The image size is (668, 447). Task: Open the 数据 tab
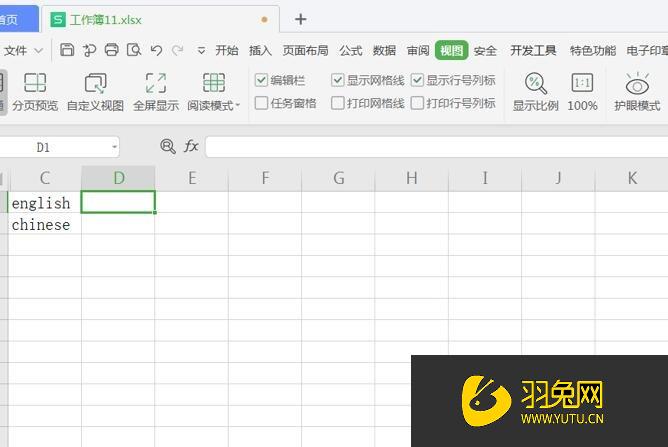tap(384, 51)
